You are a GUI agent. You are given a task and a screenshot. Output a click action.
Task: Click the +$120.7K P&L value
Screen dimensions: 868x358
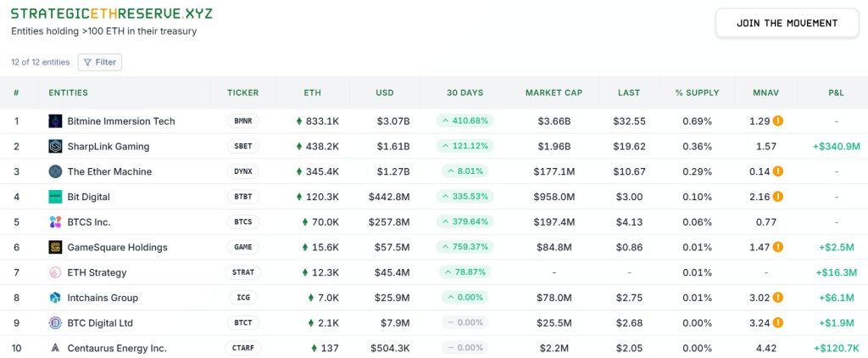tap(837, 348)
